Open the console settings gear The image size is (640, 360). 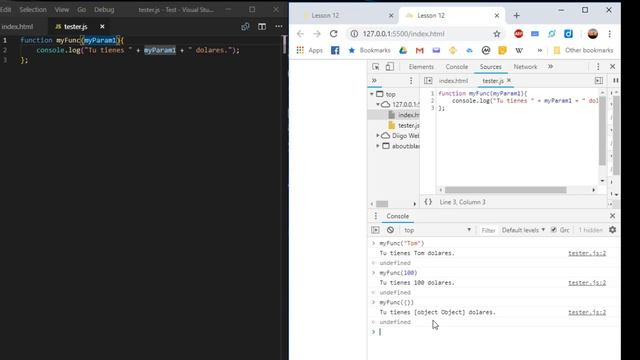click(x=612, y=230)
